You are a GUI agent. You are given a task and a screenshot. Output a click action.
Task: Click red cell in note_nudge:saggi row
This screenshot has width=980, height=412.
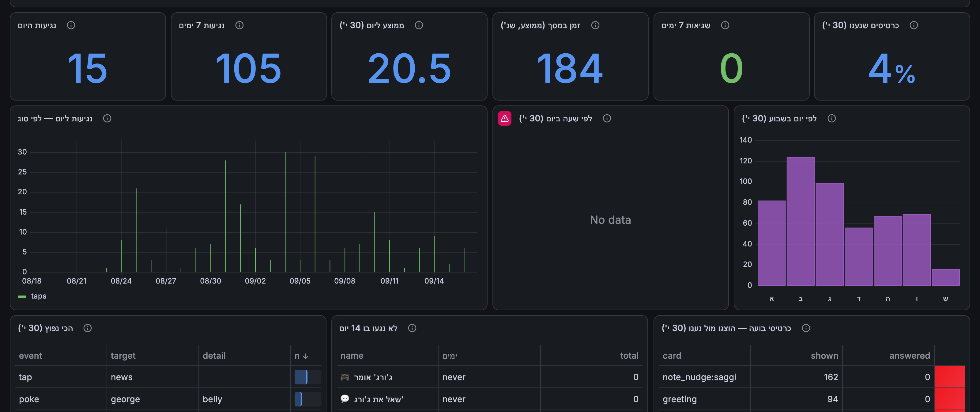pyautogui.click(x=949, y=377)
